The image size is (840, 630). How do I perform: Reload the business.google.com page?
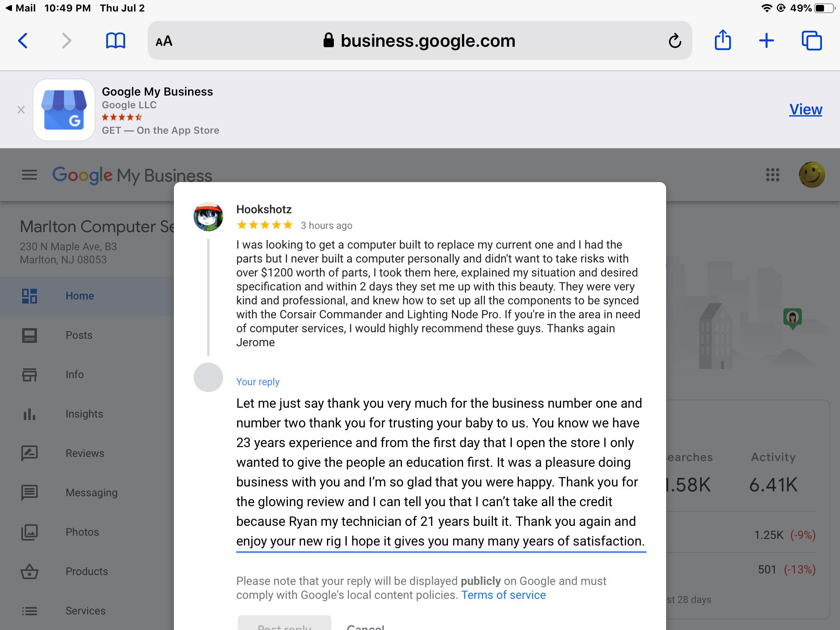pyautogui.click(x=675, y=41)
